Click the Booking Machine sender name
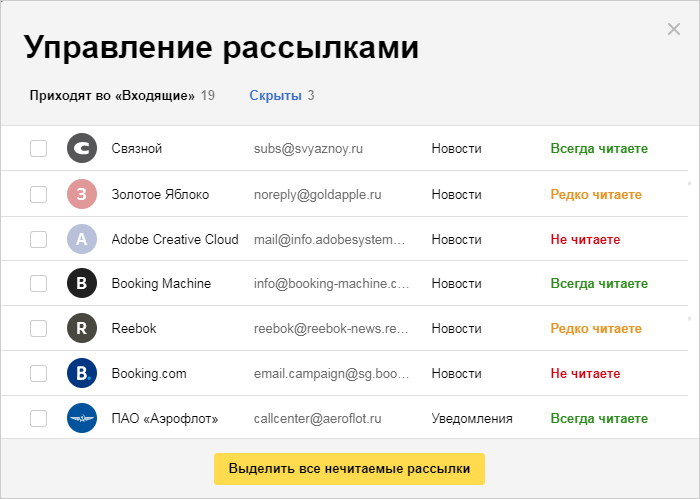The width and height of the screenshot is (700, 499). coord(161,283)
